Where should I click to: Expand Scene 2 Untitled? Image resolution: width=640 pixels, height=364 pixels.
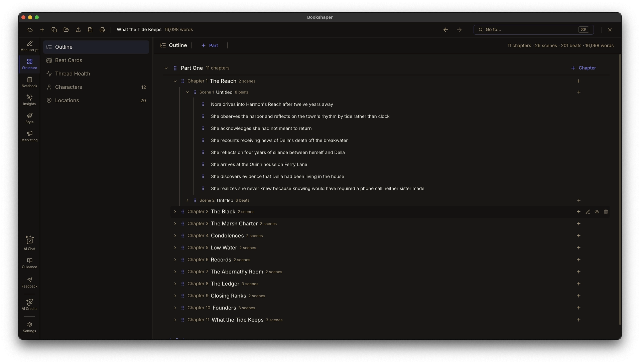tap(187, 200)
